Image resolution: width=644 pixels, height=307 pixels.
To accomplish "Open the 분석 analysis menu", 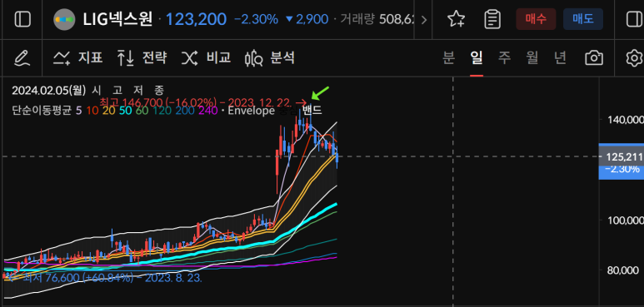I will [x=270, y=58].
